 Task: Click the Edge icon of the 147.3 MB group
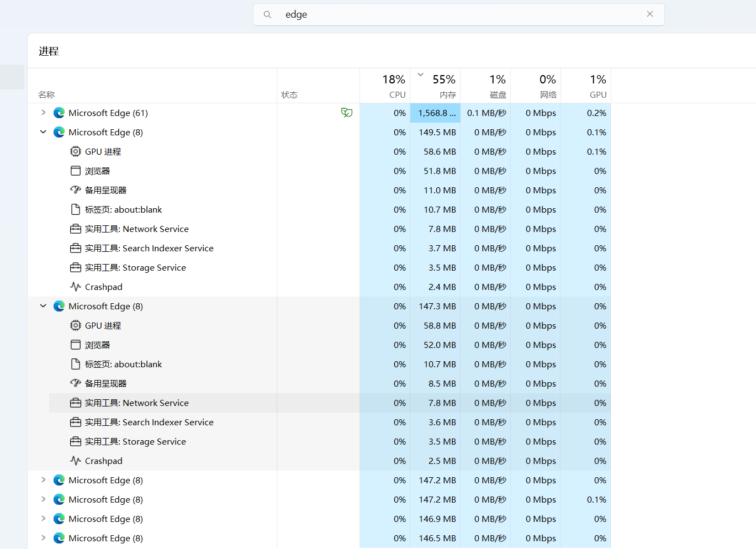pos(59,306)
